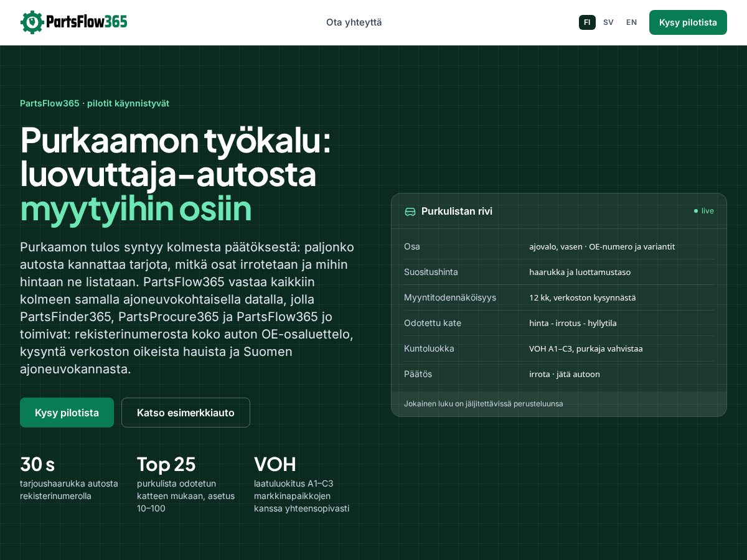Switch language to EN
The image size is (747, 560).
631,22
